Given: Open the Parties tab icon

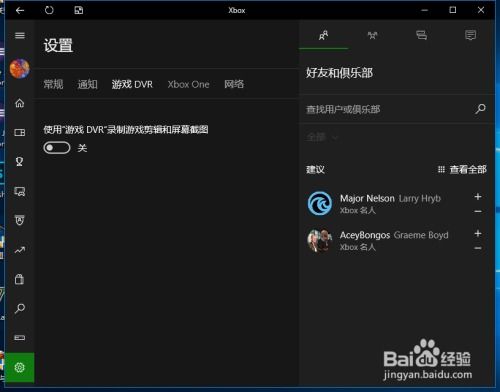Looking at the screenshot, I should tap(372, 35).
